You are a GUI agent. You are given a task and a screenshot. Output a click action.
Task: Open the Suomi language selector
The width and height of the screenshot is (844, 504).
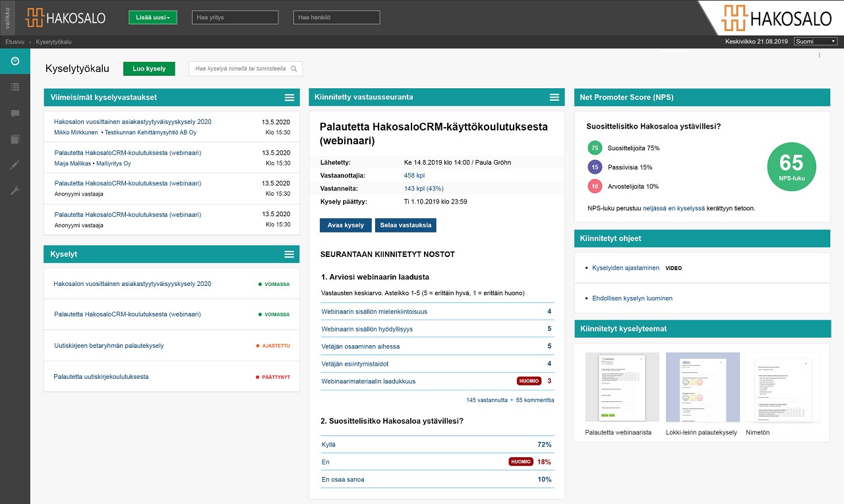click(x=816, y=42)
